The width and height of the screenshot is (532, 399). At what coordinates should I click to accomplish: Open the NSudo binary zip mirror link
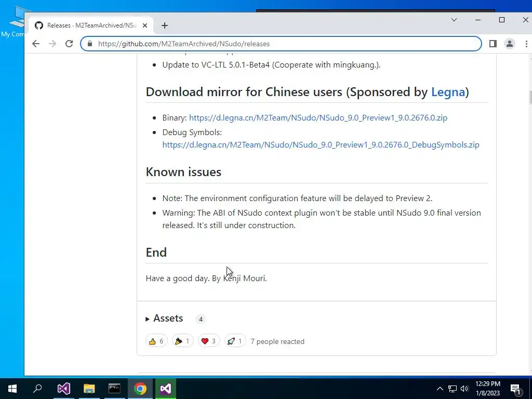click(x=318, y=118)
